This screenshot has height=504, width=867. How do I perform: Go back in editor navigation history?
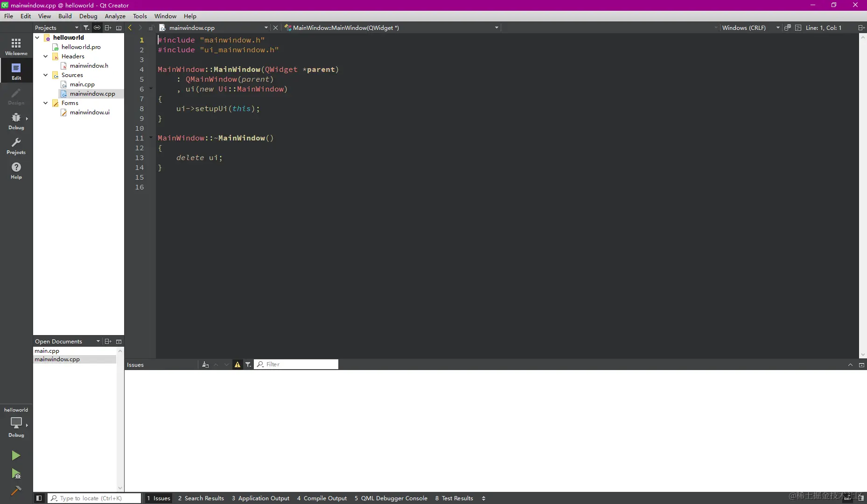click(x=130, y=28)
